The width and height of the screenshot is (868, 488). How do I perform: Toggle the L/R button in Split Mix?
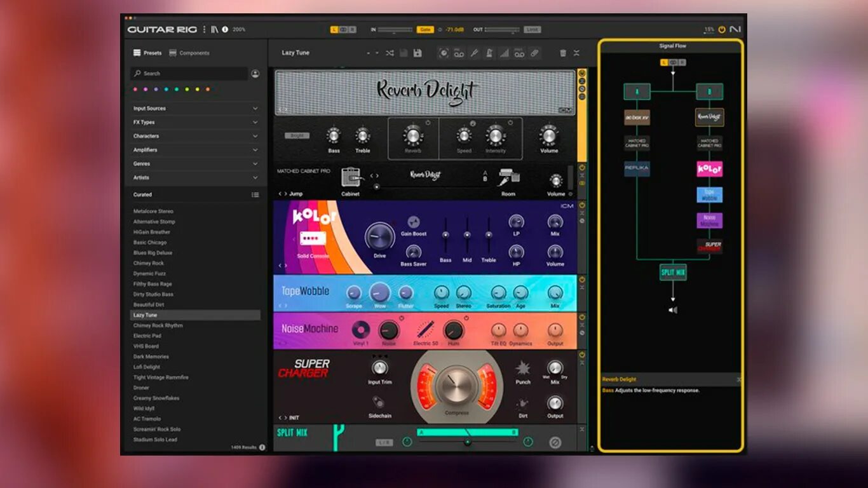[x=384, y=442]
